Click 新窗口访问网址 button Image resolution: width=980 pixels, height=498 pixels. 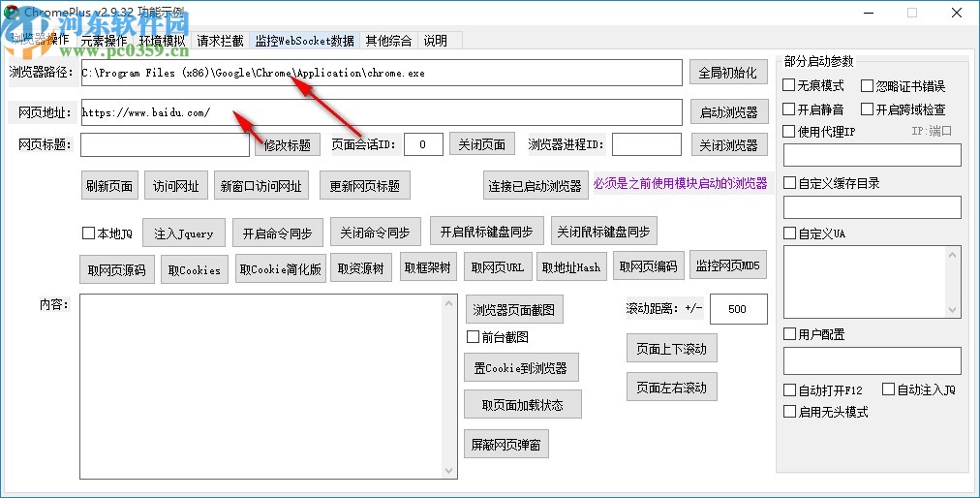[261, 186]
